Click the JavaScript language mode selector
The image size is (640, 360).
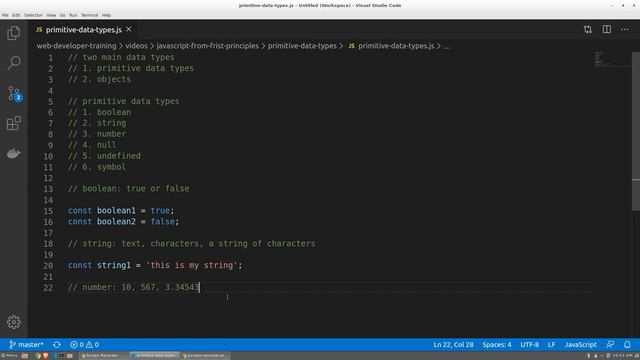tap(580, 344)
